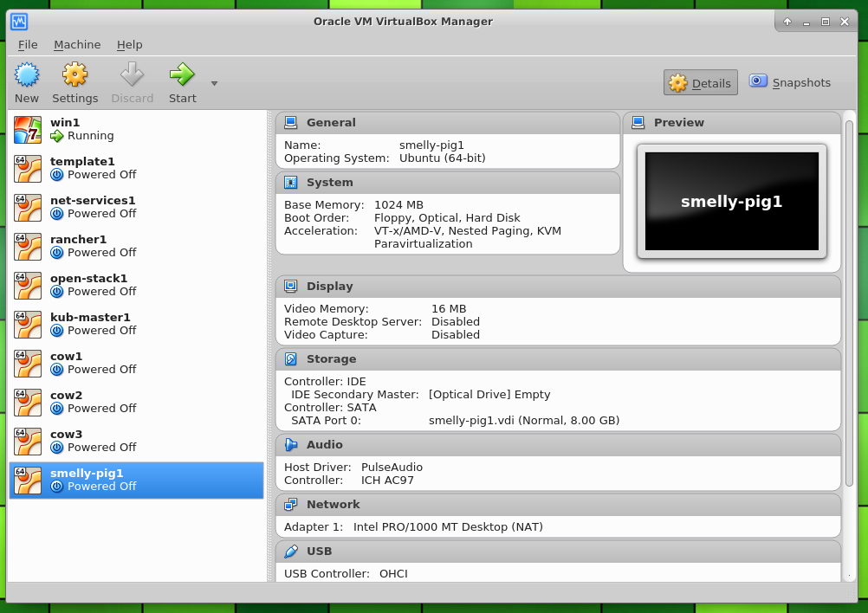Click the Display section icon
This screenshot has height=613, width=868.
(290, 286)
